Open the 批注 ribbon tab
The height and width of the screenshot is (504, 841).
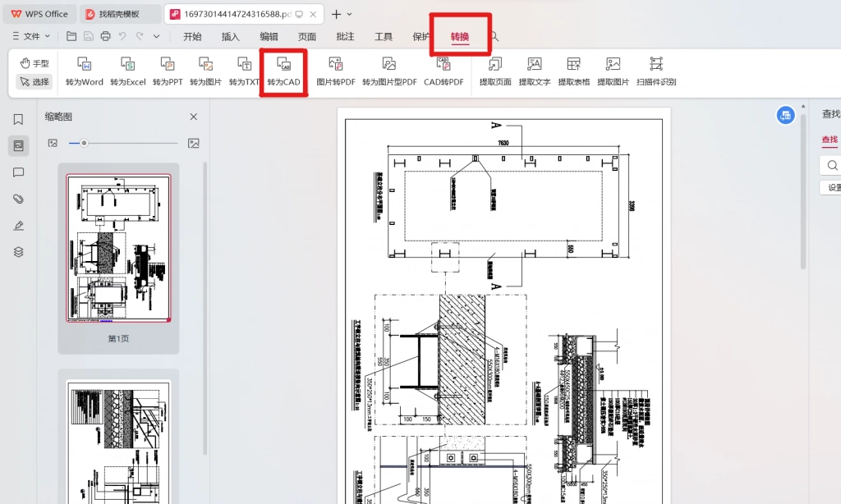[x=345, y=36]
